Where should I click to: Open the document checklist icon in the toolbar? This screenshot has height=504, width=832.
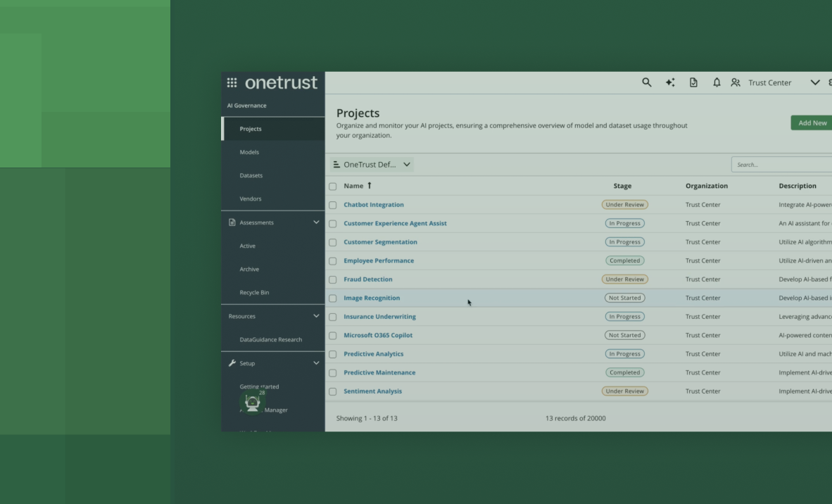[x=693, y=82]
